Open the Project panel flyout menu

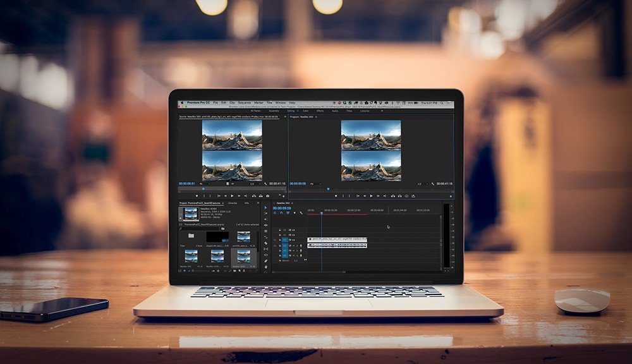point(258,202)
